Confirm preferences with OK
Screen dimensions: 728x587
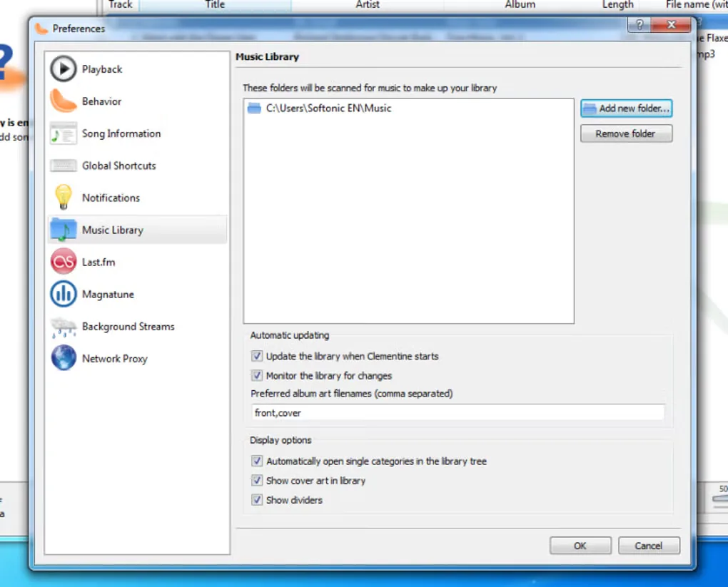[x=580, y=546]
